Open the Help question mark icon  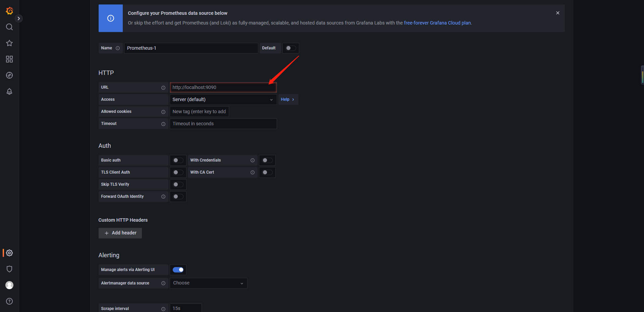point(9,301)
